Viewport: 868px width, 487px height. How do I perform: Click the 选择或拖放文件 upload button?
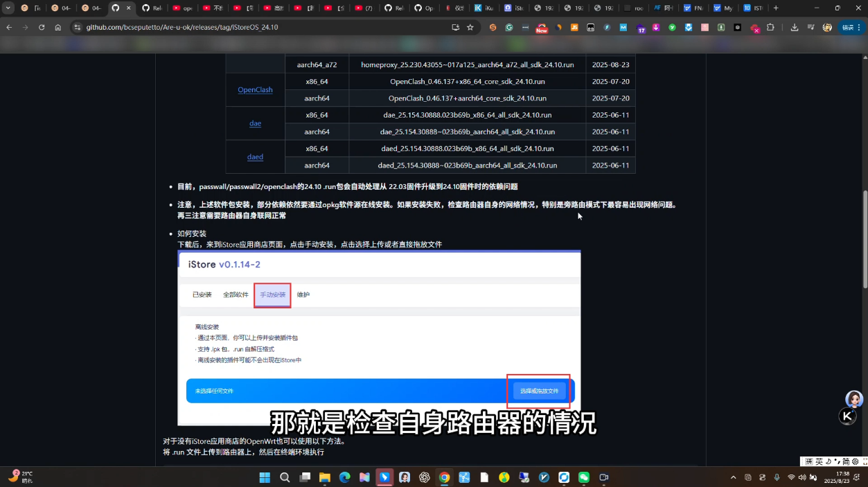click(x=538, y=390)
